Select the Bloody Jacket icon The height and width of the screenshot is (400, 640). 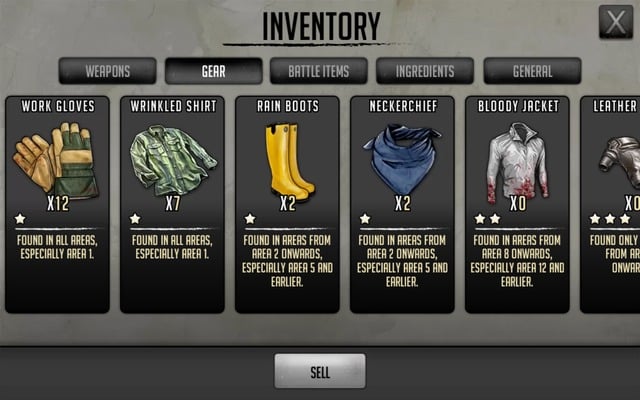517,162
